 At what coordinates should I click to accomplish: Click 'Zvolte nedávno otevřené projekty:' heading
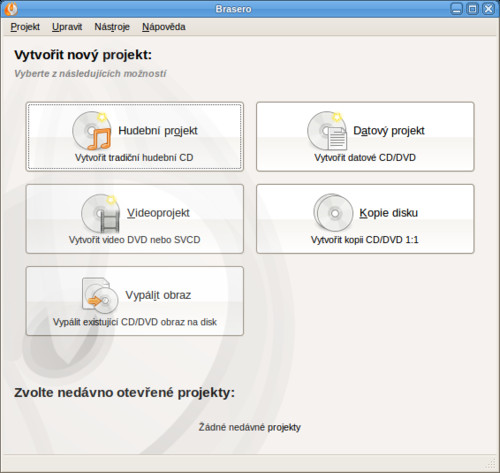(x=124, y=392)
